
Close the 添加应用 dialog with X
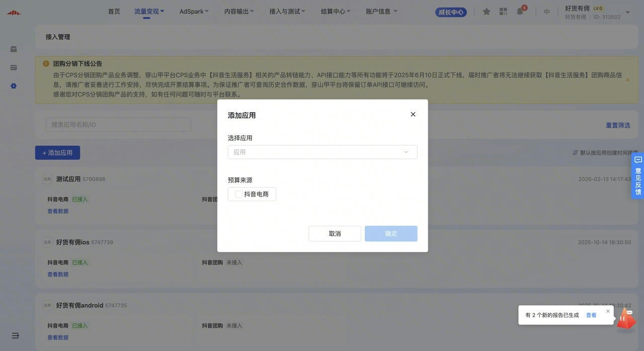413,115
